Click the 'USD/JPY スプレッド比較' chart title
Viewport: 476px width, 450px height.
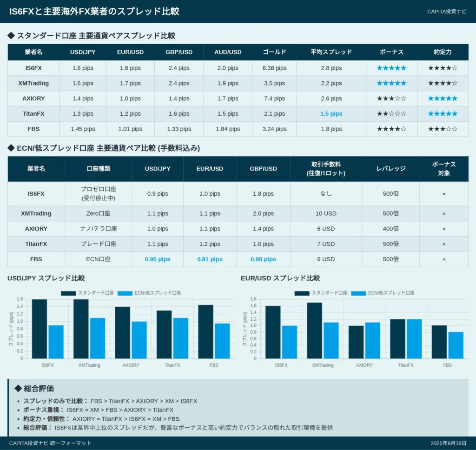(46, 278)
